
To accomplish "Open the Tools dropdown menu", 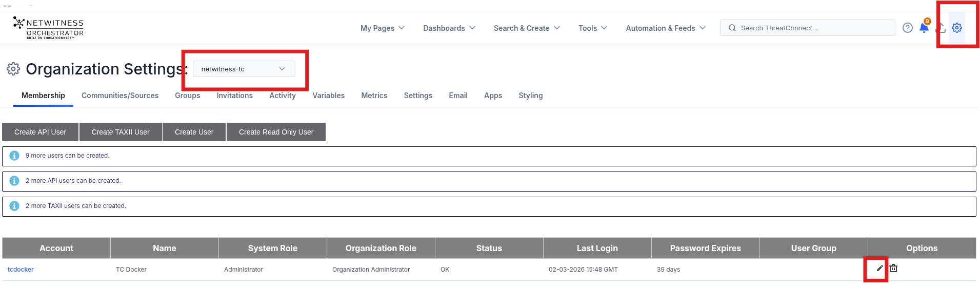I will pos(593,28).
